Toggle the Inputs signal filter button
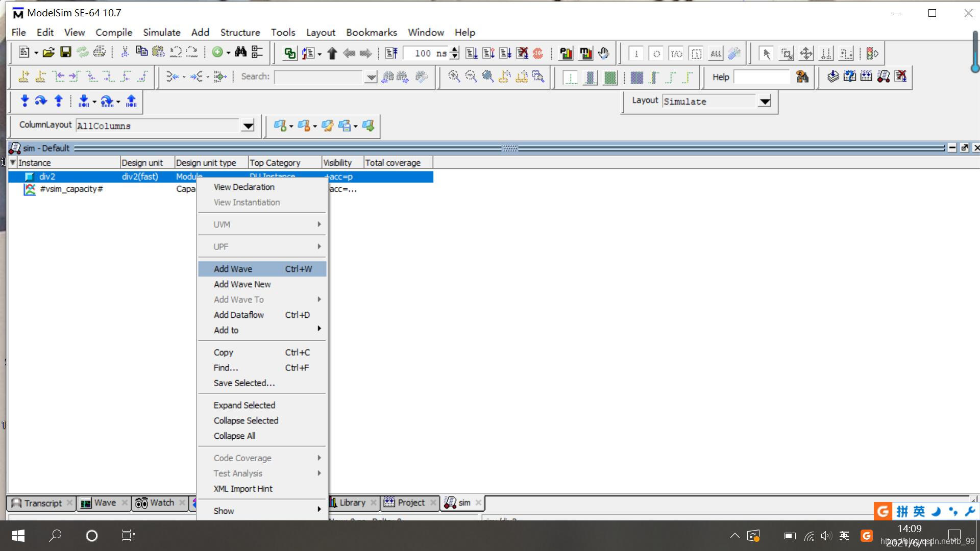This screenshot has height=551, width=980. (636, 54)
